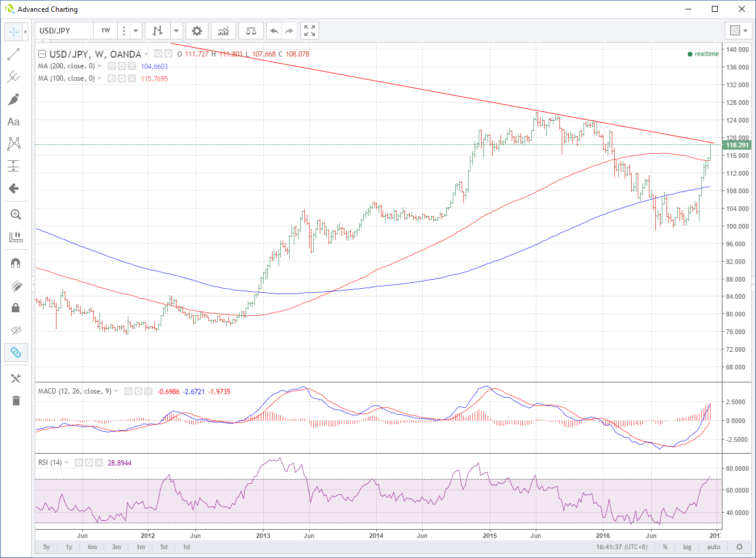Set the time range to 1d
The width and height of the screenshot is (756, 558).
[x=186, y=547]
